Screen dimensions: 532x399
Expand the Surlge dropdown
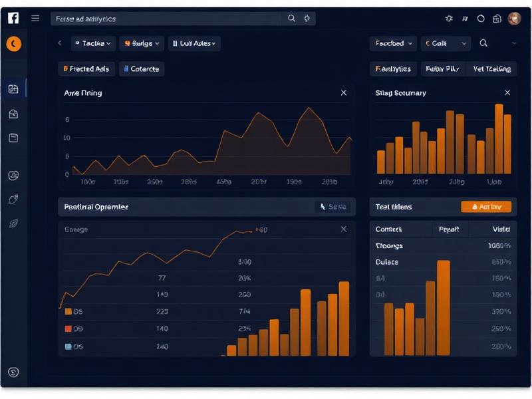click(x=142, y=43)
